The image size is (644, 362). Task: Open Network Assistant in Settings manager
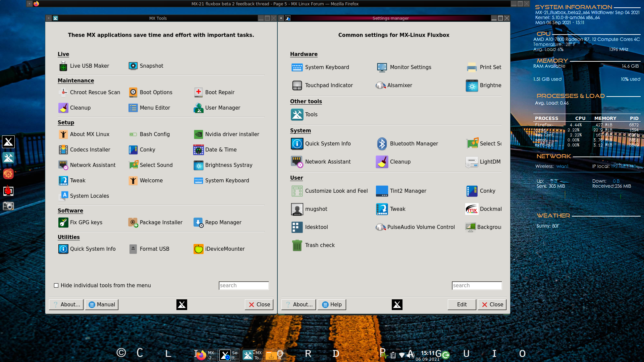click(321, 162)
